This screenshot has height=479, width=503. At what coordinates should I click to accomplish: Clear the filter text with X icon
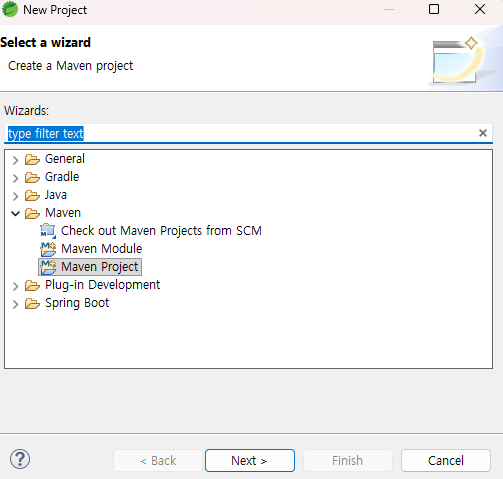[483, 133]
